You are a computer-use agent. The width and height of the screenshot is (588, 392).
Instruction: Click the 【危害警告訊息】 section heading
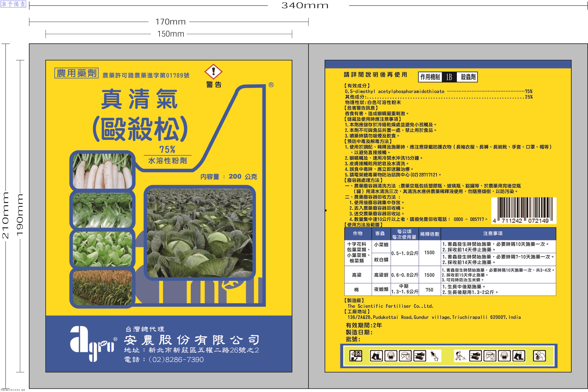coord(361,108)
